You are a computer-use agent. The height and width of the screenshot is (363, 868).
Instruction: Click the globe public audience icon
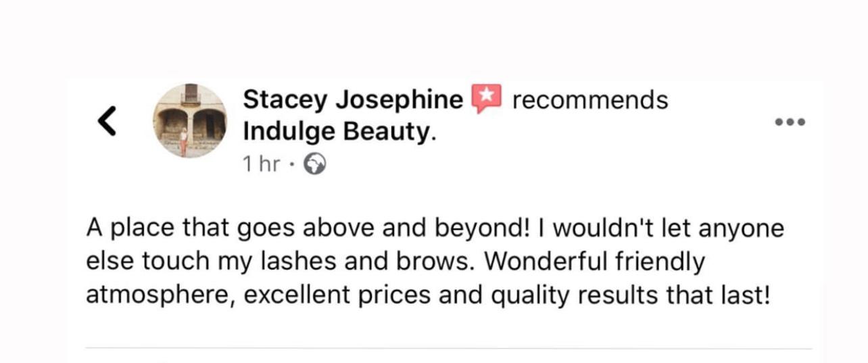[x=315, y=164]
